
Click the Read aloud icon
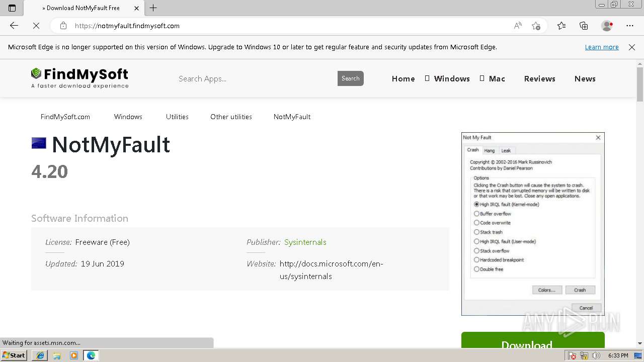518,26
